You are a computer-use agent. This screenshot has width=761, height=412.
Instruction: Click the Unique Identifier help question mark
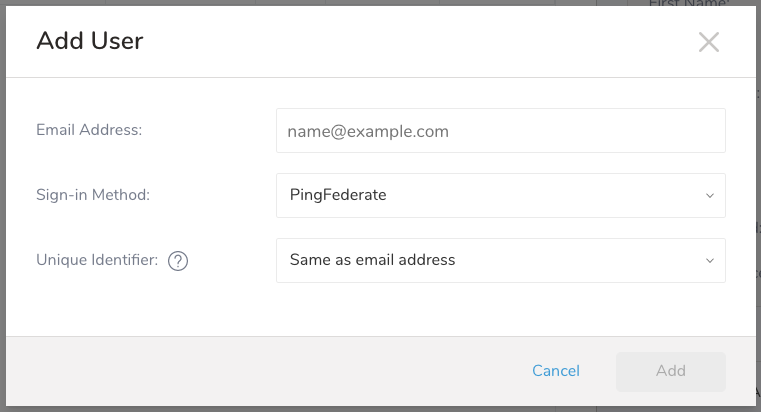(178, 261)
